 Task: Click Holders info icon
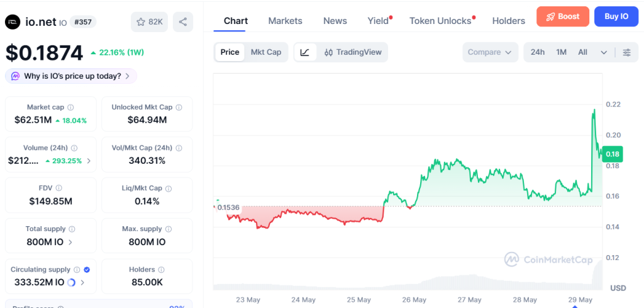coord(161,270)
